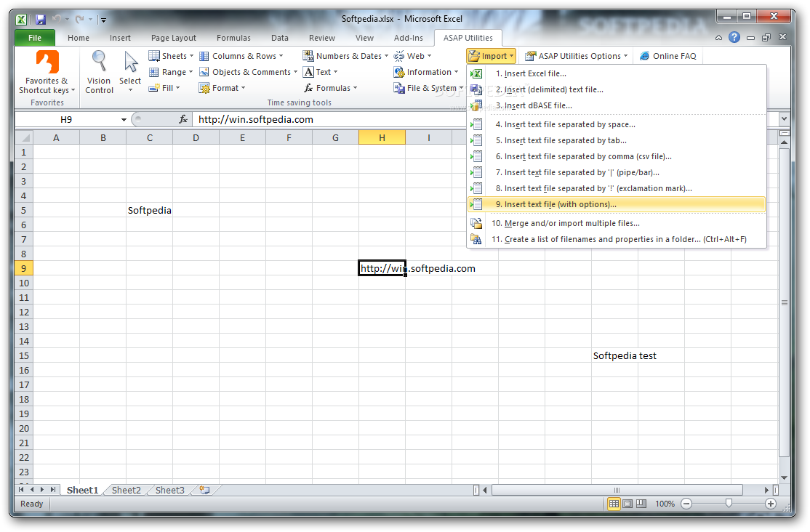Switch to the Insert tab

[x=120, y=38]
